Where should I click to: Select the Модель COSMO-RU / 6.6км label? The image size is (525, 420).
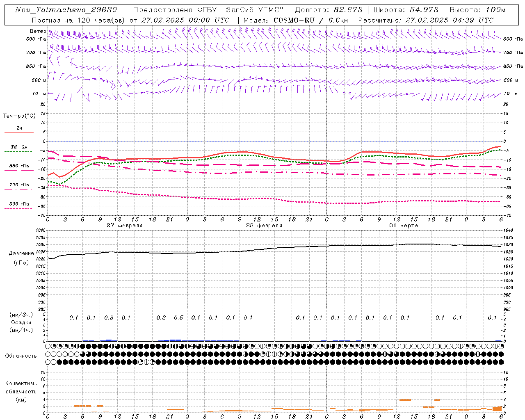pos(296,20)
